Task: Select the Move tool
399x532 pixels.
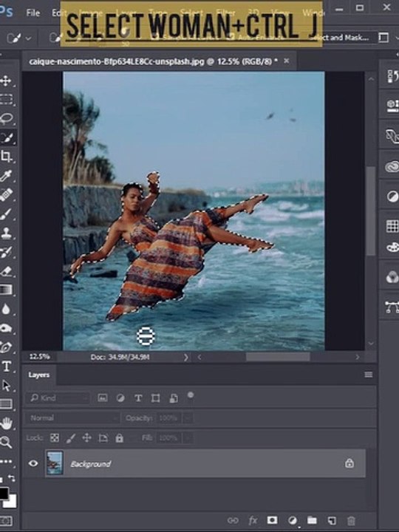Action: coord(6,81)
